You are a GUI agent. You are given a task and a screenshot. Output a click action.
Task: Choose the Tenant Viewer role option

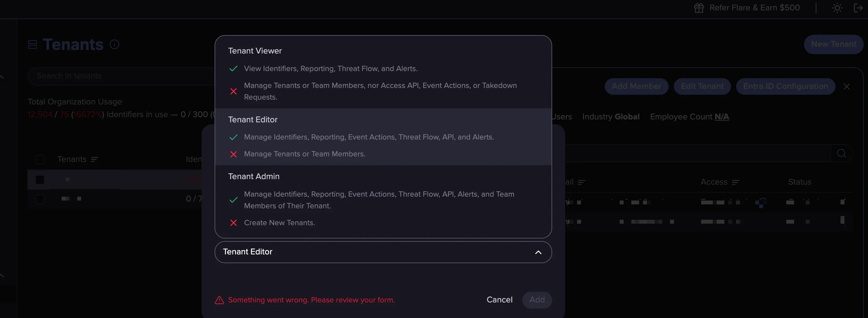[383, 72]
